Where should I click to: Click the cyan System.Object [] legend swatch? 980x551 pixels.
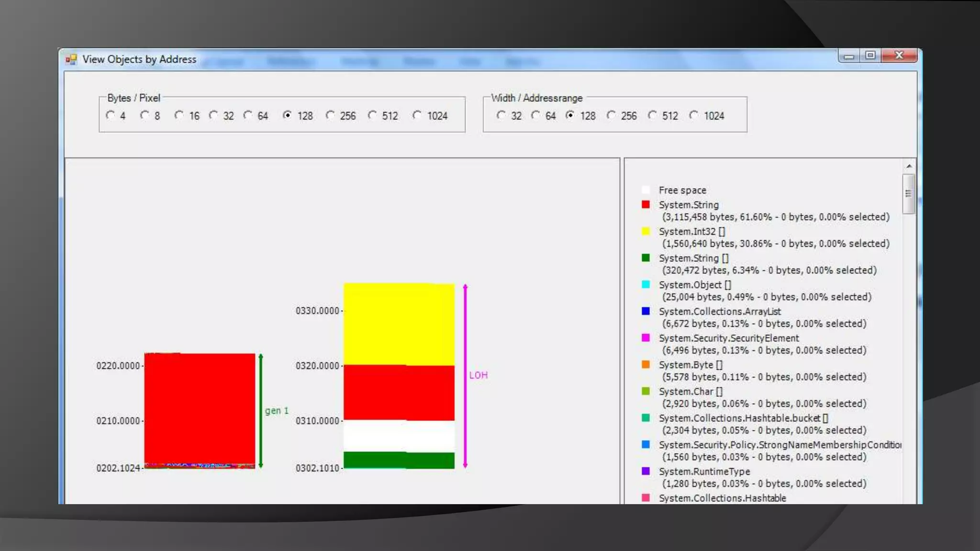646,285
